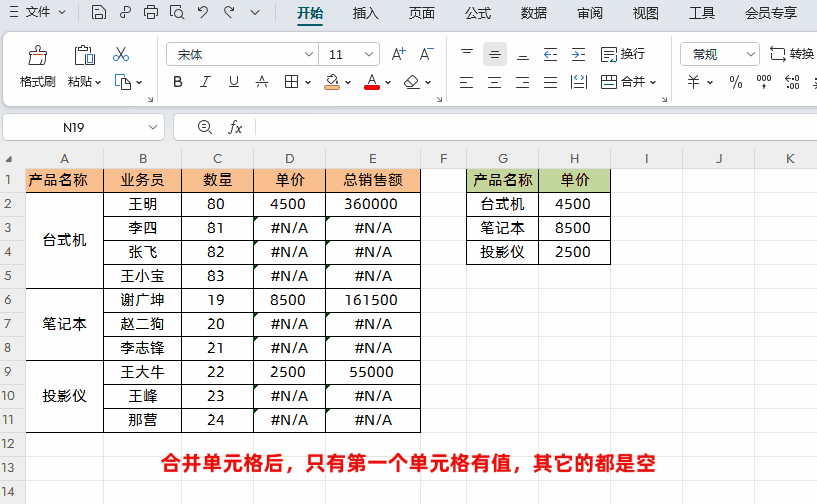817x504 pixels.
Task: Toggle wrap text (换行)
Action: click(623, 54)
